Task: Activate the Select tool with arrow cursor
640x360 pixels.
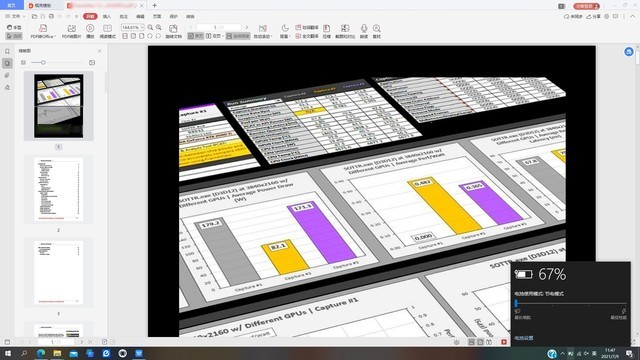Action: click(x=14, y=36)
